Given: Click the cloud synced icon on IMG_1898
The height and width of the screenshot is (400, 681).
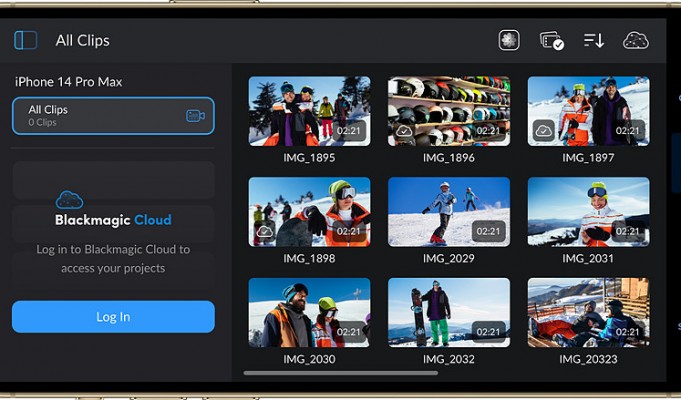Looking at the screenshot, I should click(x=264, y=231).
